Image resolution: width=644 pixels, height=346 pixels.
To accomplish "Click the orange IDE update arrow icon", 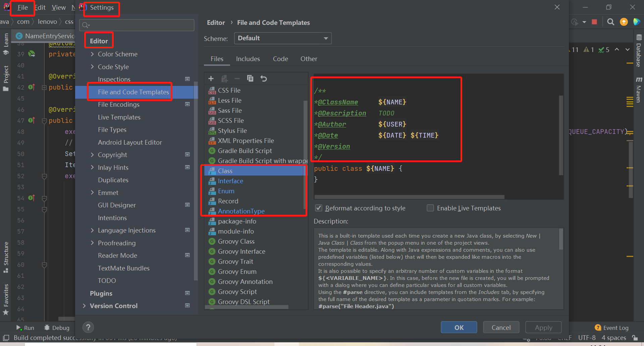I will tap(624, 22).
